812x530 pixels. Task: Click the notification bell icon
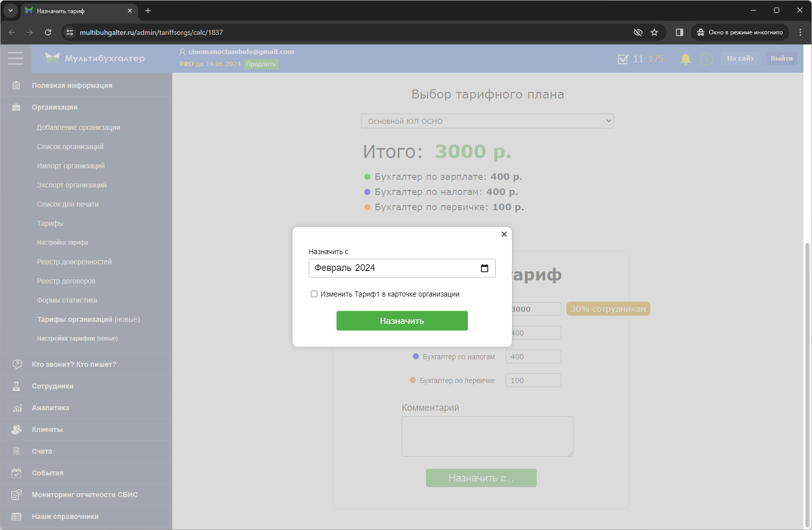[685, 59]
